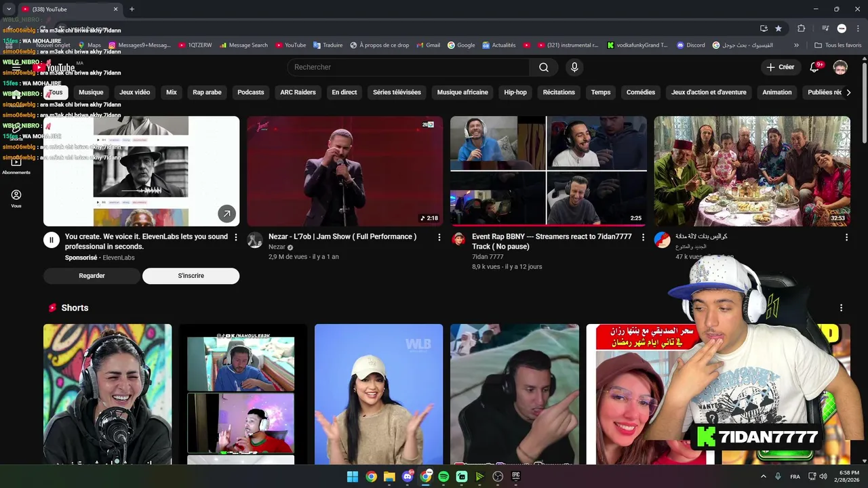This screenshot has height=488, width=868.
Task: Select the Musique category chip
Action: point(91,92)
